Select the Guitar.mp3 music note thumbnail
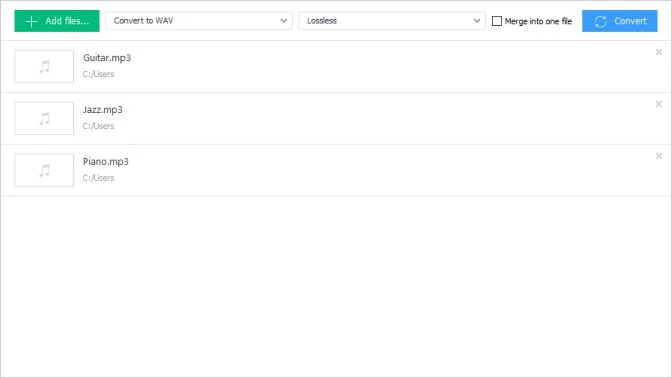 pyautogui.click(x=44, y=66)
